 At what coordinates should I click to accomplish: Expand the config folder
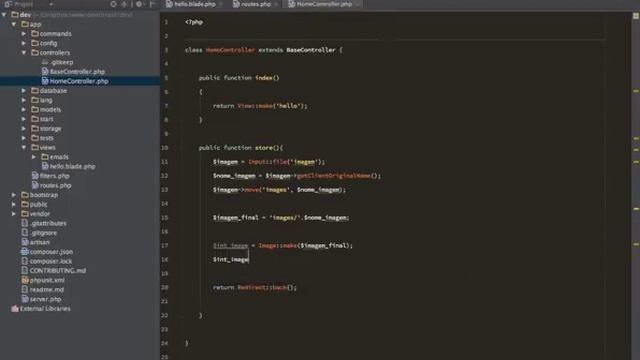pyautogui.click(x=24, y=43)
